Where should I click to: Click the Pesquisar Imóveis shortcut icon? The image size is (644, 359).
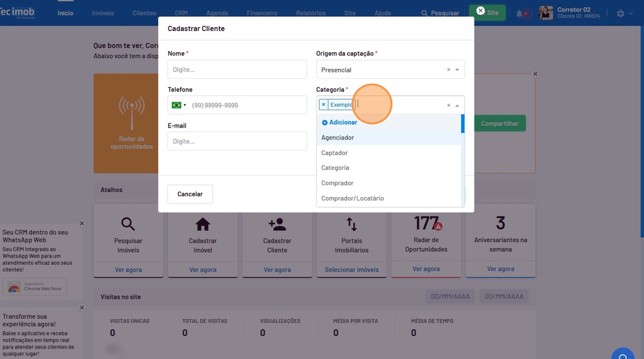[x=128, y=224]
